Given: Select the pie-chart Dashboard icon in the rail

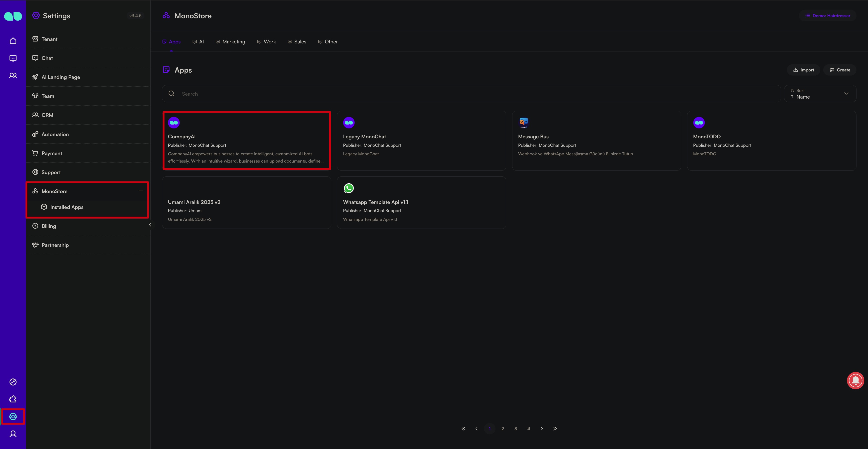Looking at the screenshot, I should (x=13, y=382).
